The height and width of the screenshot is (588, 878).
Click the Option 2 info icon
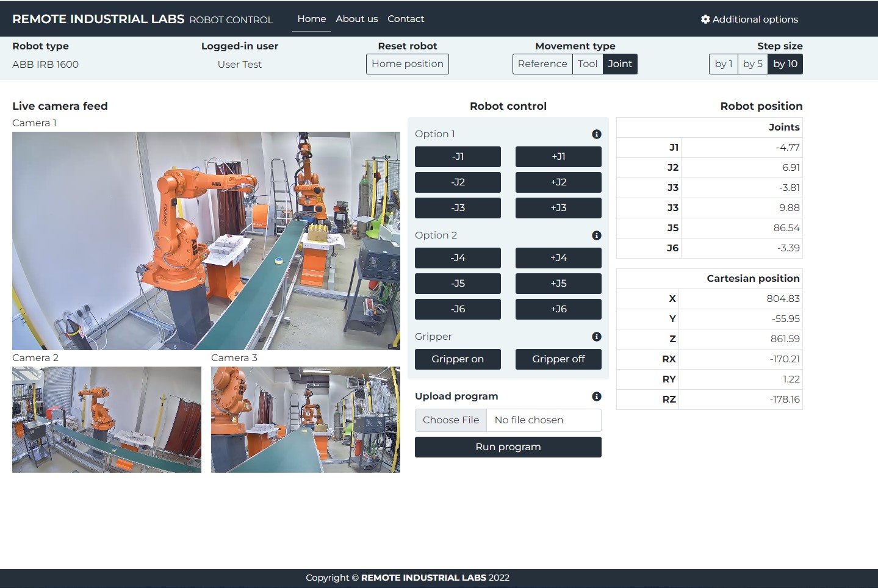click(596, 235)
